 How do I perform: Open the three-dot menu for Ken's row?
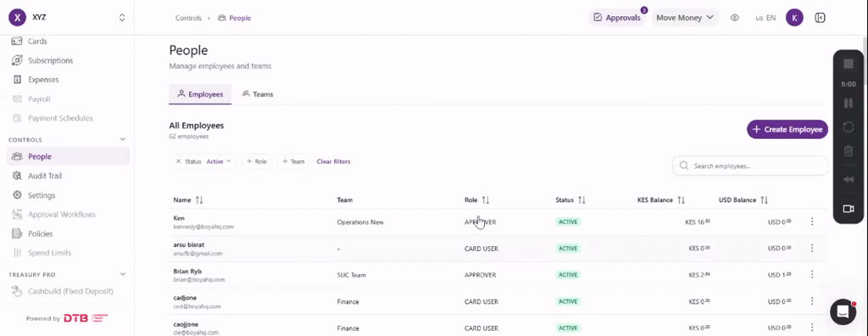[812, 221]
